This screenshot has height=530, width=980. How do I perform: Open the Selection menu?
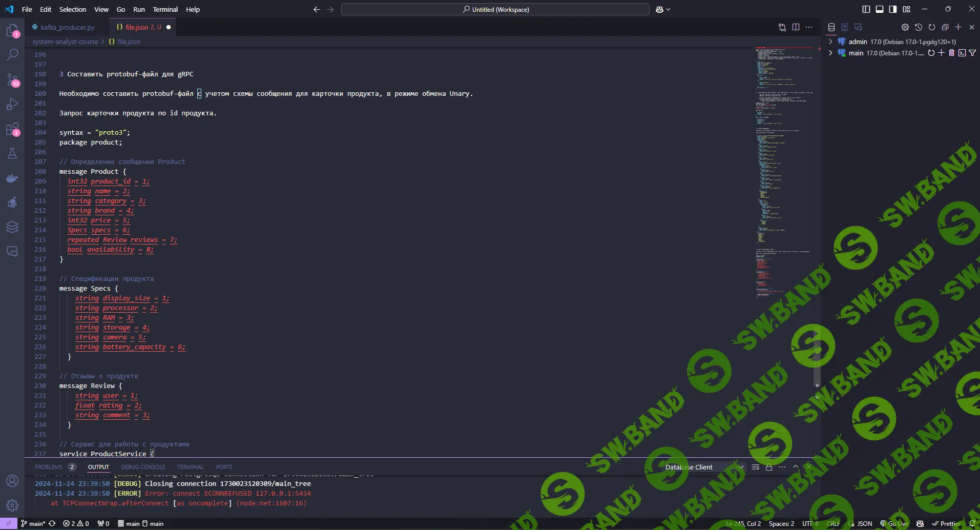click(x=73, y=9)
